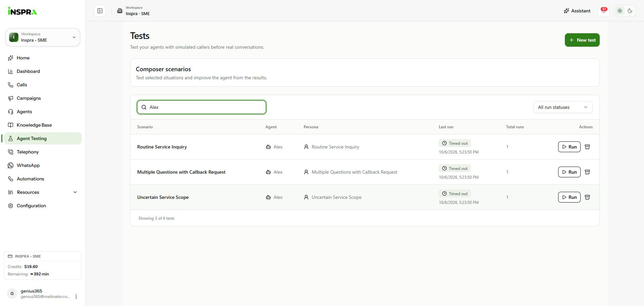Archive Multiple Questions with Callback Request scenario

[x=587, y=172]
